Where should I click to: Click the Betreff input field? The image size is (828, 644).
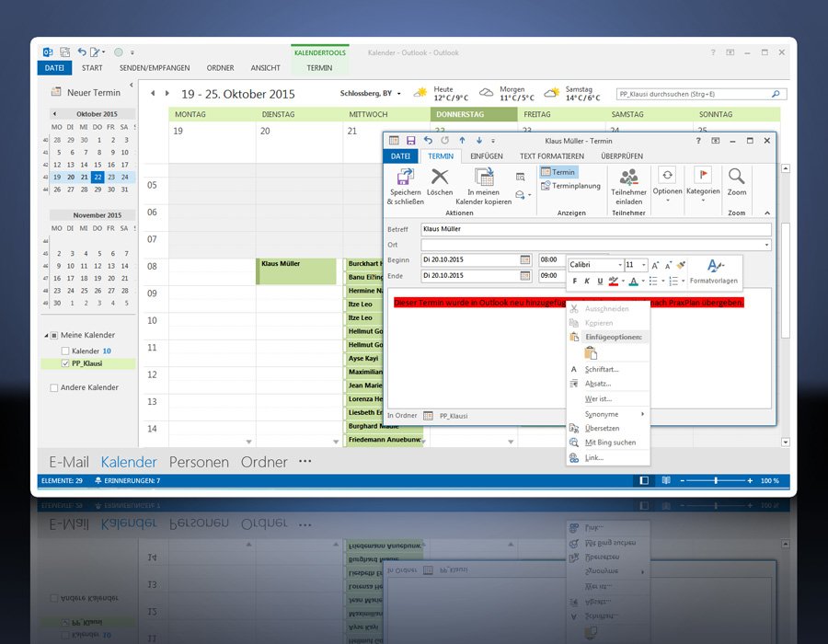[595, 229]
